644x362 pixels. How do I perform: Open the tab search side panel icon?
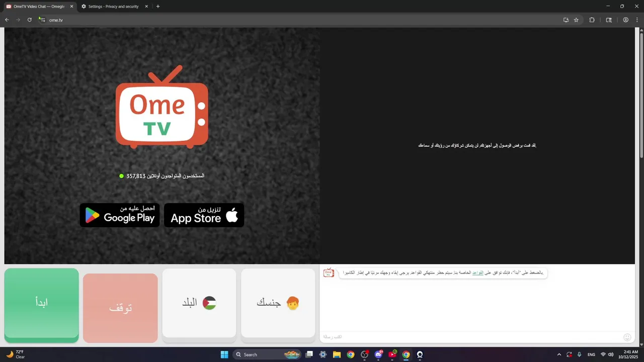[609, 20]
